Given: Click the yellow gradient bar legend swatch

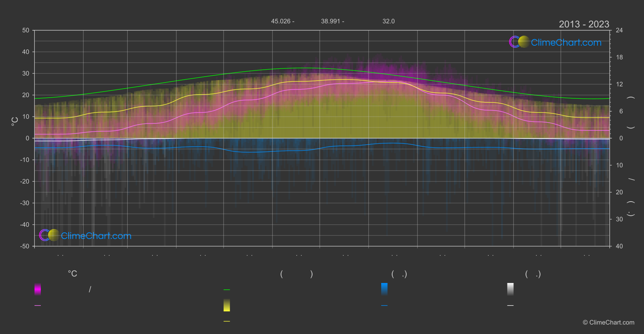Looking at the screenshot, I should pyautogui.click(x=227, y=305).
